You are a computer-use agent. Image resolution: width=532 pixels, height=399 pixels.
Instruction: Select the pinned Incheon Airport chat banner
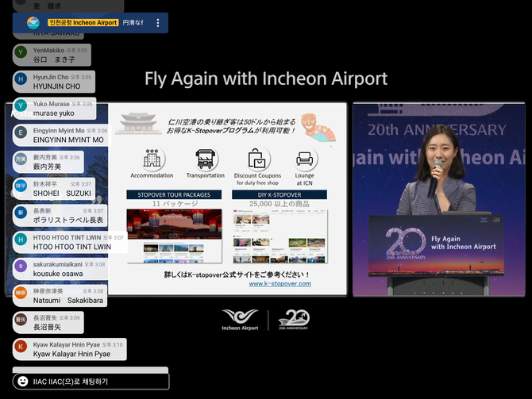point(90,23)
